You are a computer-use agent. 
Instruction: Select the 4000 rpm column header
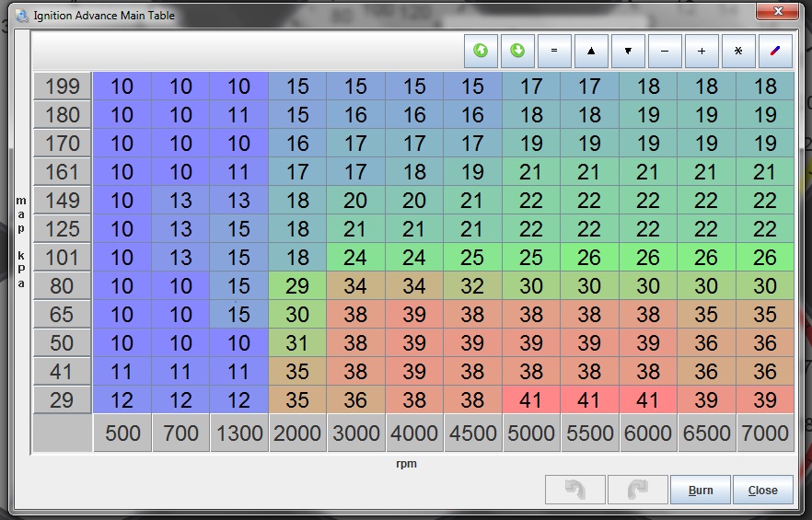[x=415, y=433]
